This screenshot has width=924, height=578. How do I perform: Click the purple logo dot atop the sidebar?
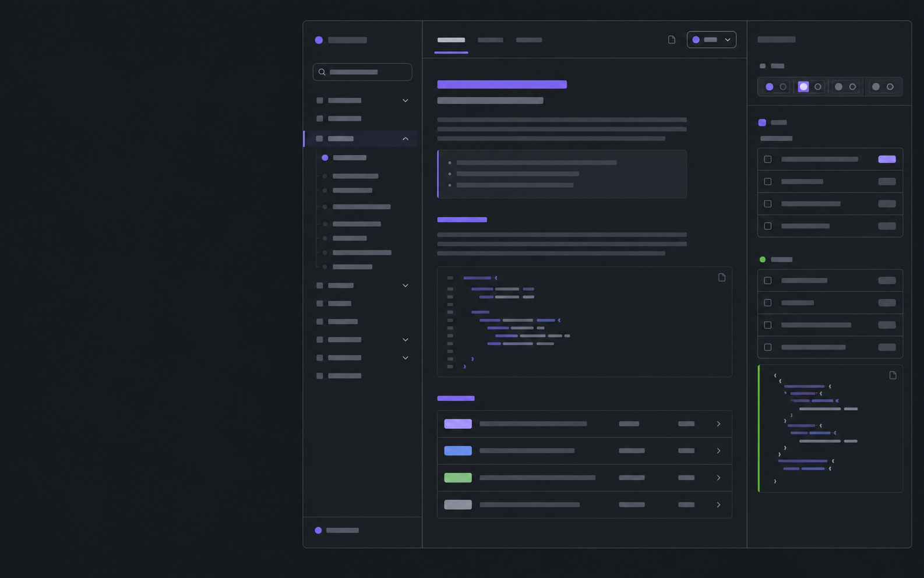tap(319, 40)
